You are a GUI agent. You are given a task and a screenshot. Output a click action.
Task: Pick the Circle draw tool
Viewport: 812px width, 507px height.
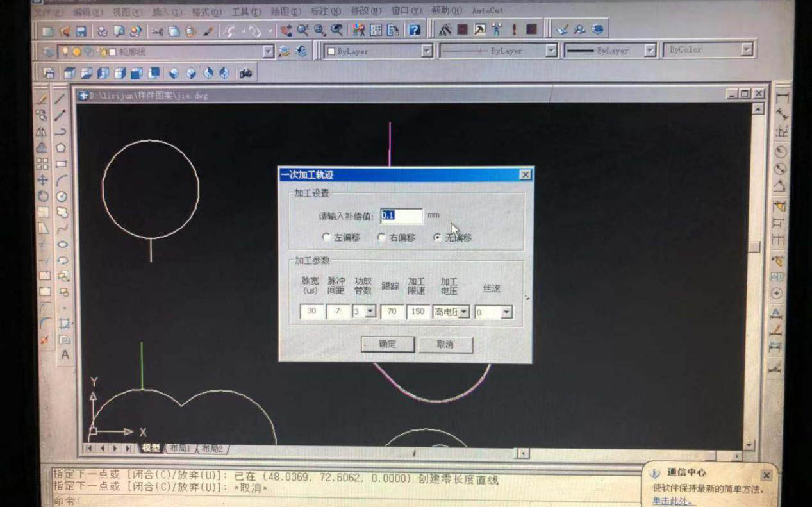click(62, 196)
